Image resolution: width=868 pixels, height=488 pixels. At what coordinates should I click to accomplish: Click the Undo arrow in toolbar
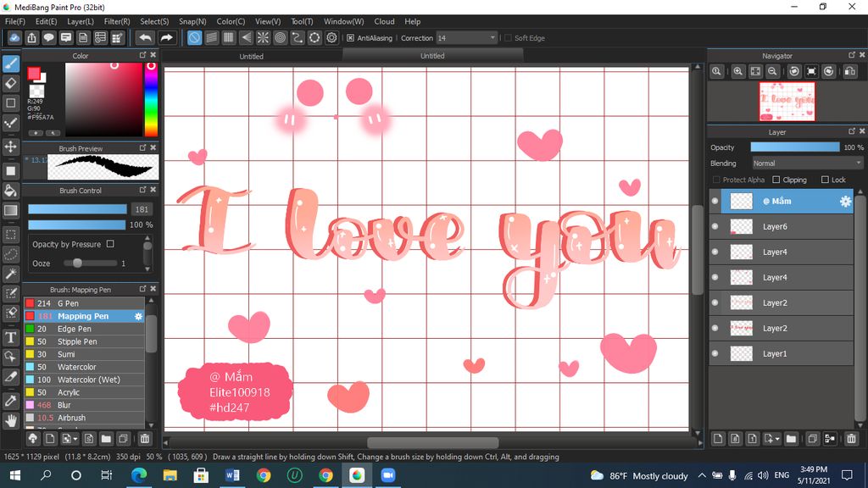pyautogui.click(x=145, y=37)
